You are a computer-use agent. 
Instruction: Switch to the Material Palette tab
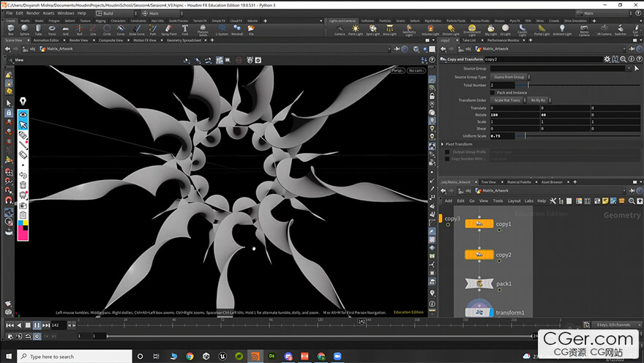pos(519,182)
